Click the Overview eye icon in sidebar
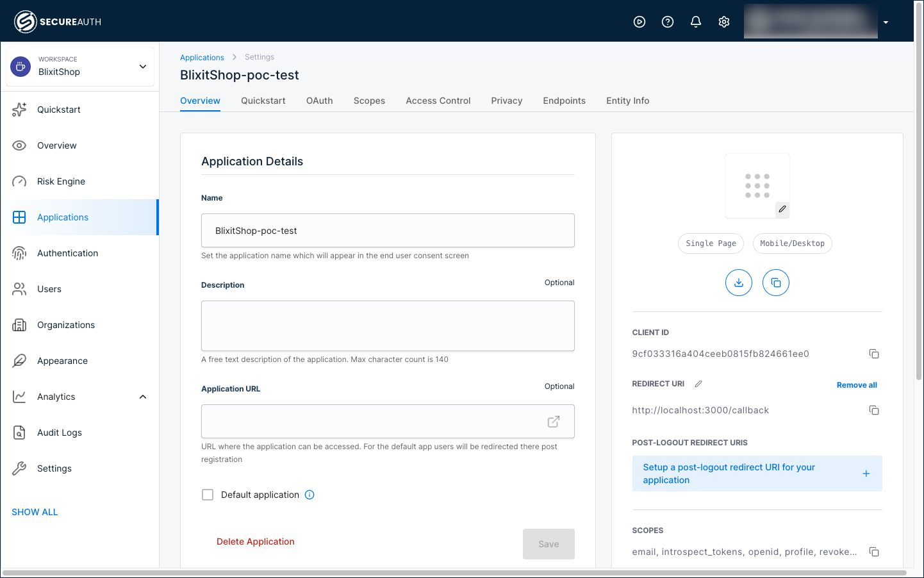The width and height of the screenshot is (924, 578). click(x=19, y=145)
